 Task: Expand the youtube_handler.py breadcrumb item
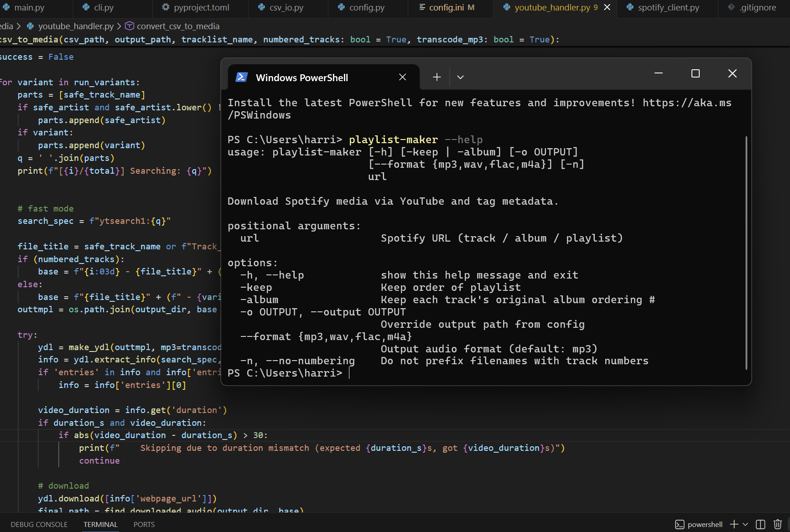(75, 26)
